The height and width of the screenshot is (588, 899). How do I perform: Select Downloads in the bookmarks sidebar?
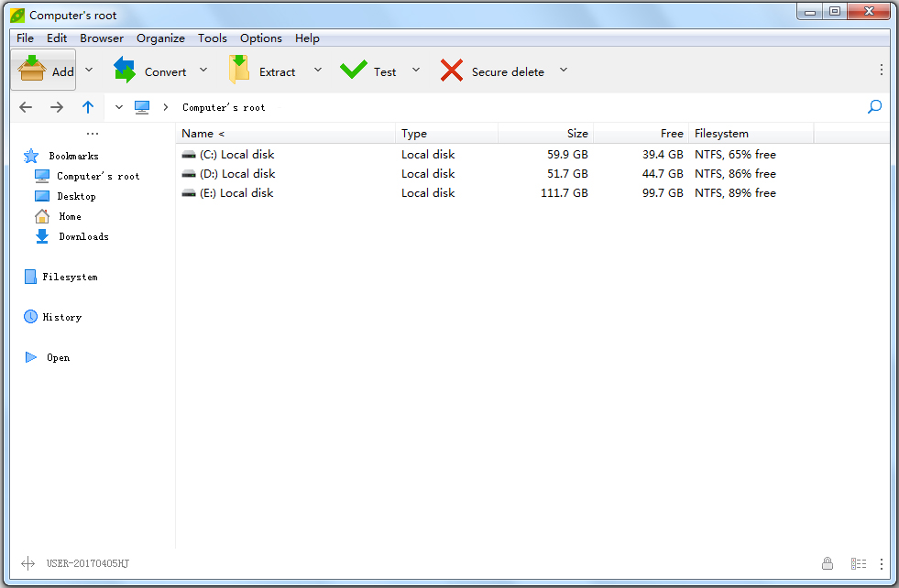83,236
